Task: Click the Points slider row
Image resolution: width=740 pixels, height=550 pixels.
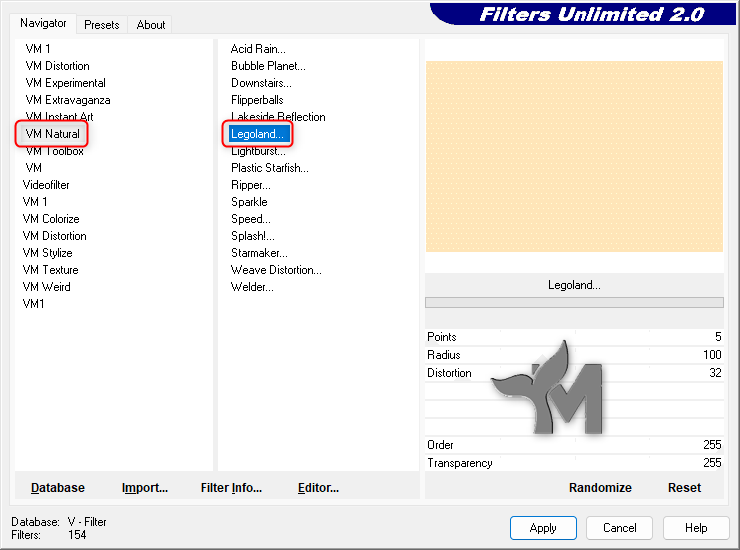Action: pyautogui.click(x=574, y=337)
